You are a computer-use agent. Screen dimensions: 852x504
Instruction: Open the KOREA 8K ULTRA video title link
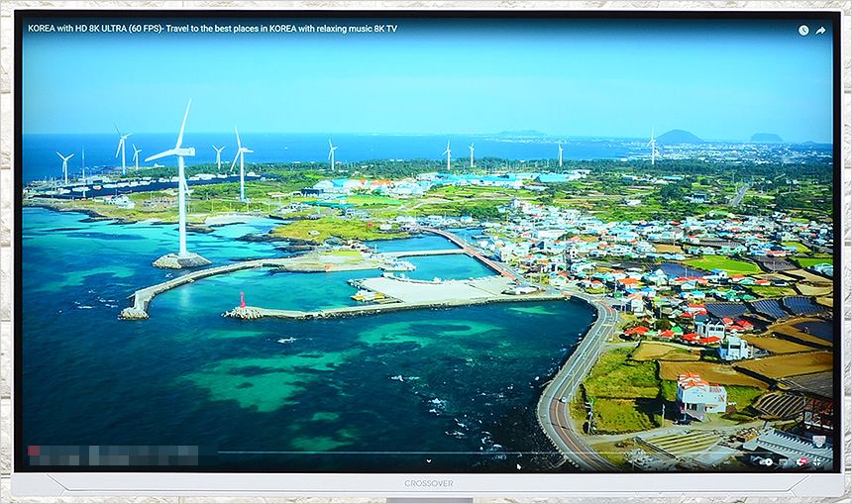[x=212, y=29]
